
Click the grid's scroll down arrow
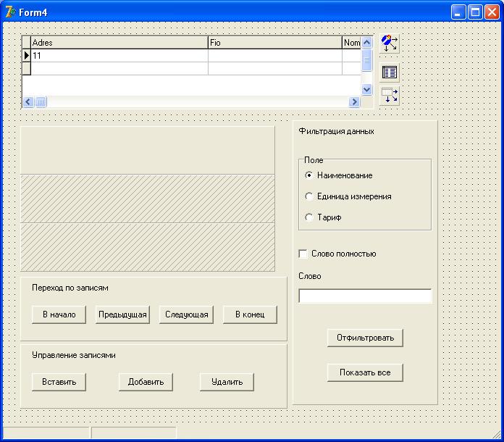click(366, 89)
